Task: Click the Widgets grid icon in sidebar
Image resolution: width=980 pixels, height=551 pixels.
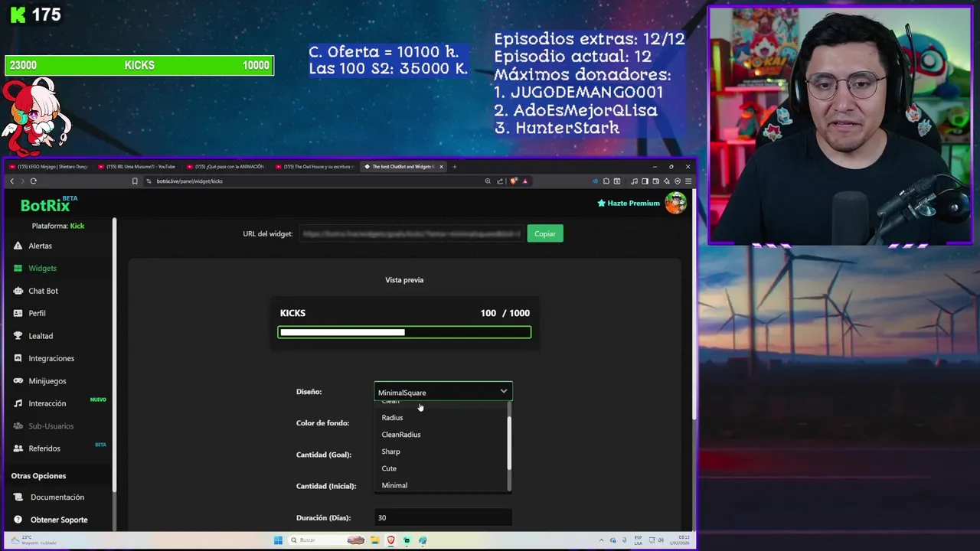Action: click(x=18, y=268)
